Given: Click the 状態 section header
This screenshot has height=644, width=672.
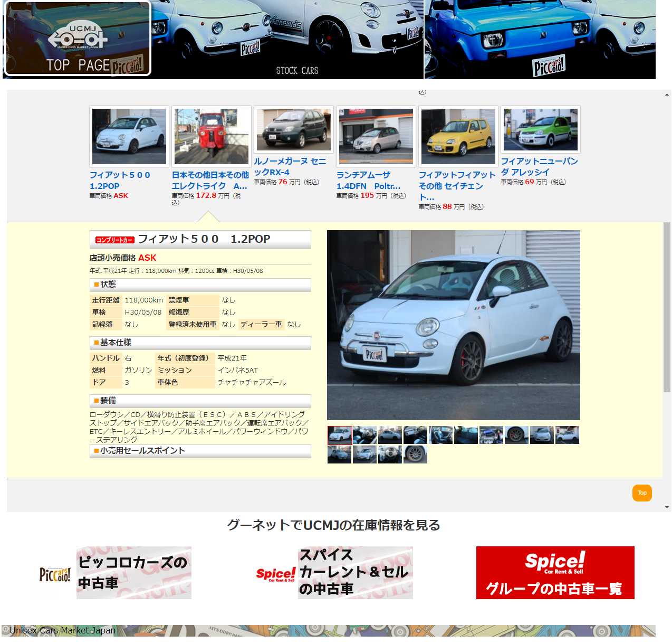Looking at the screenshot, I should point(200,285).
